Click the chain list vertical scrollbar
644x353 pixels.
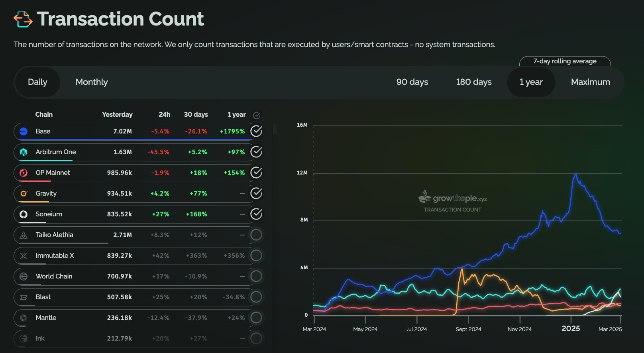275,129
